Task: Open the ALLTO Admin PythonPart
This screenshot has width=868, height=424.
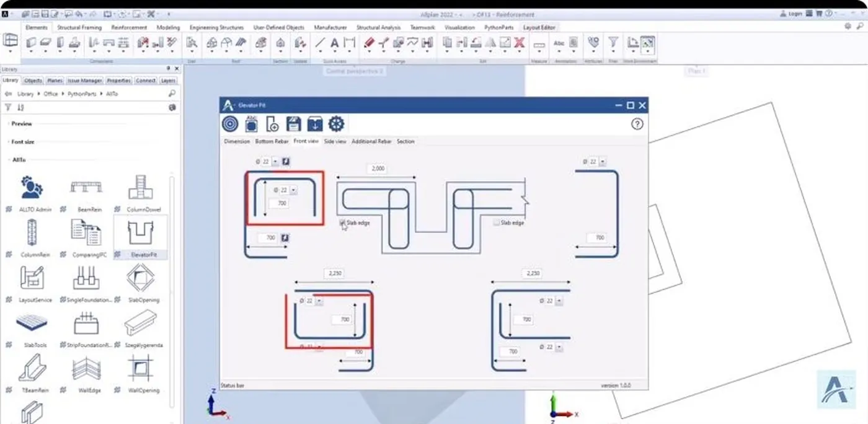Action: coord(32,193)
